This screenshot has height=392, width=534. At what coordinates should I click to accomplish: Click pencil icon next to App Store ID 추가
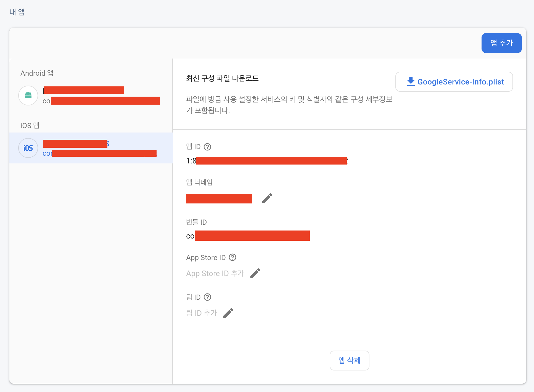click(255, 273)
